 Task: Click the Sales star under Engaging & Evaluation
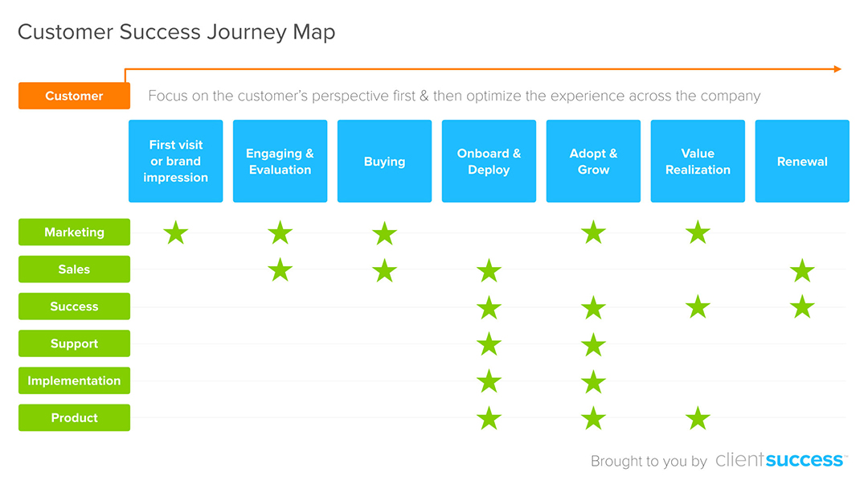click(x=280, y=270)
